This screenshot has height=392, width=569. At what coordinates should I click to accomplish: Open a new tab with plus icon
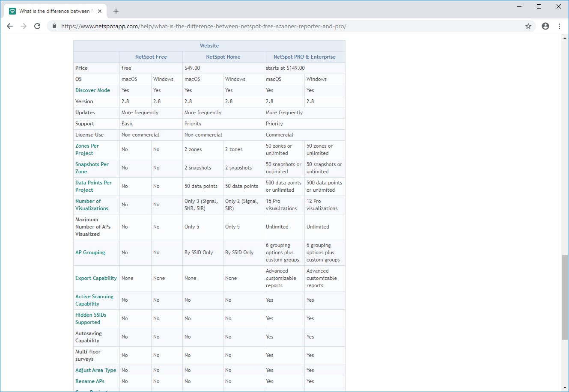(x=116, y=11)
